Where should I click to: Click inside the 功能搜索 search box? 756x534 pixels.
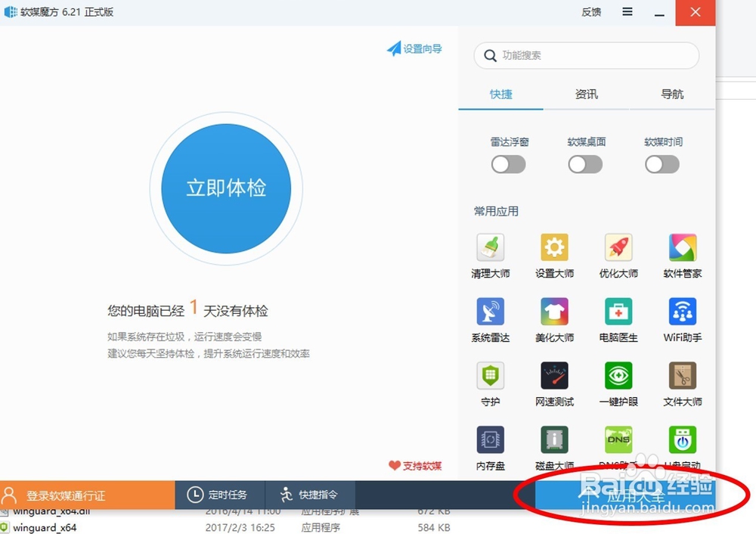[x=586, y=56]
